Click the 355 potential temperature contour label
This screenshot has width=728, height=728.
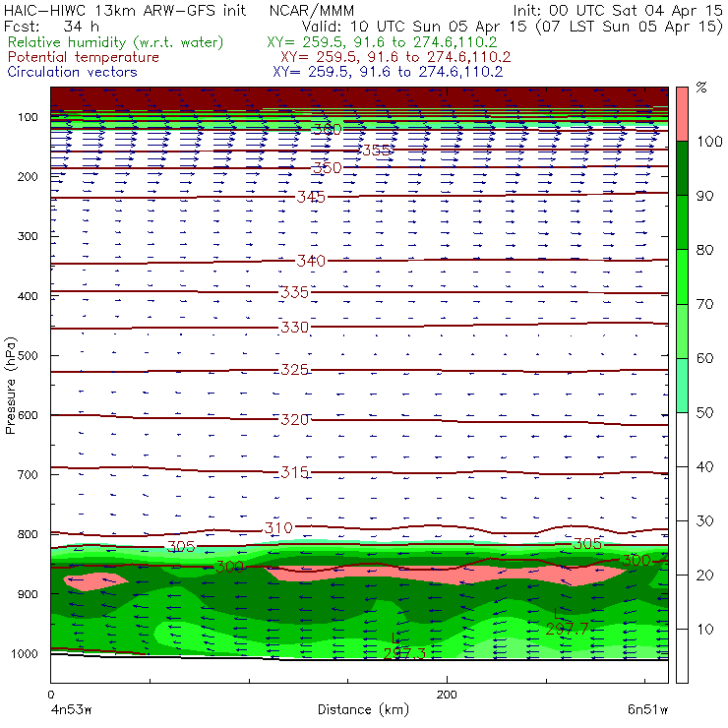click(x=376, y=150)
